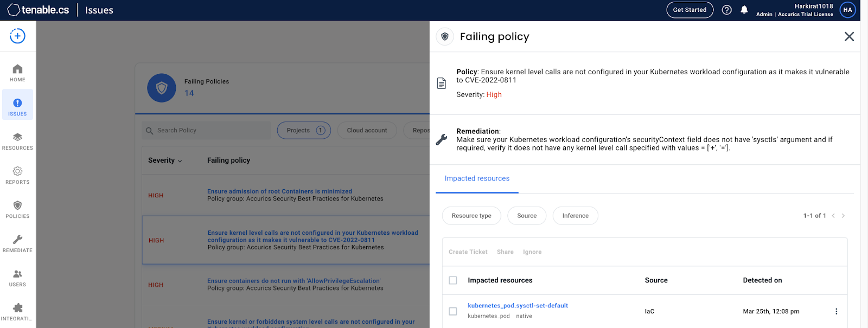Viewport: 868px width, 328px height.
Task: Click the blue plus circle icon
Action: [x=17, y=36]
